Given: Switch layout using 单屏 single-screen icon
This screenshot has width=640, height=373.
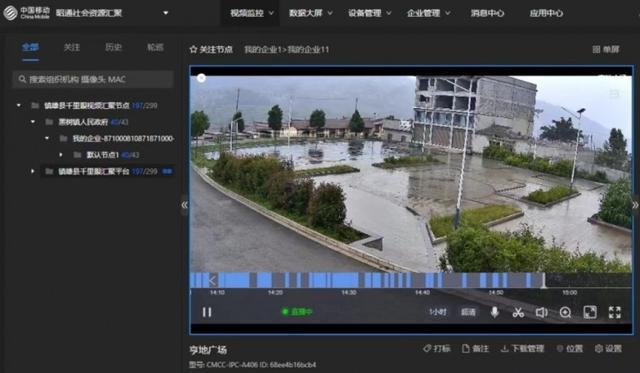Looking at the screenshot, I should pyautogui.click(x=606, y=49).
